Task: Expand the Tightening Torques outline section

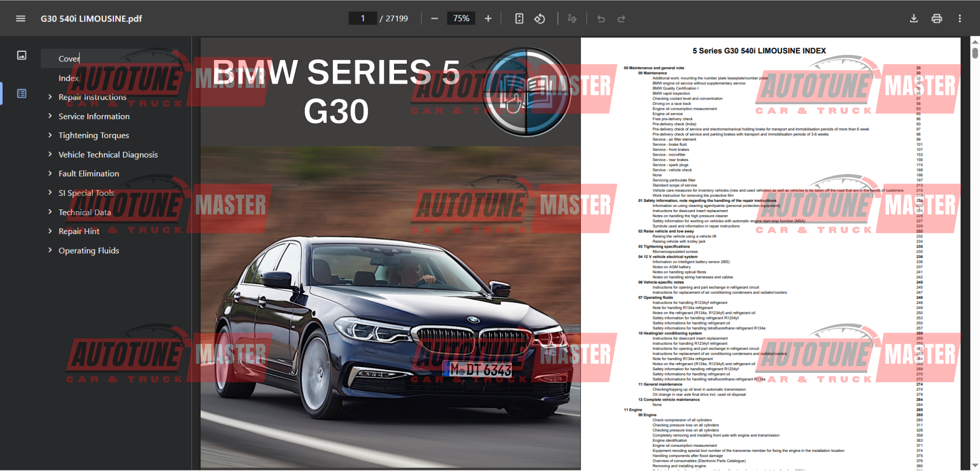Action: pyautogui.click(x=50, y=135)
